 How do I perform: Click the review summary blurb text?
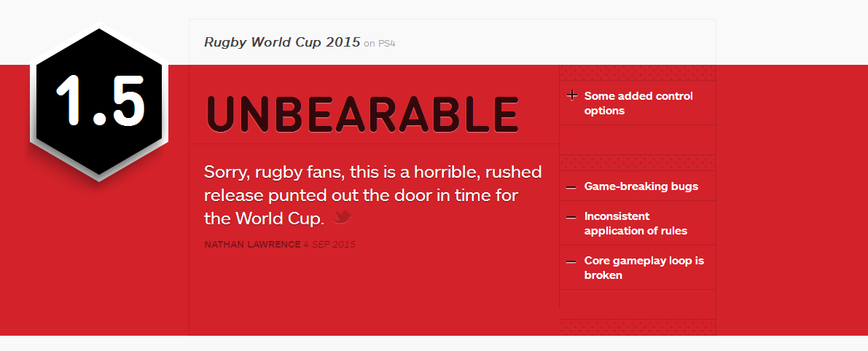click(x=372, y=195)
